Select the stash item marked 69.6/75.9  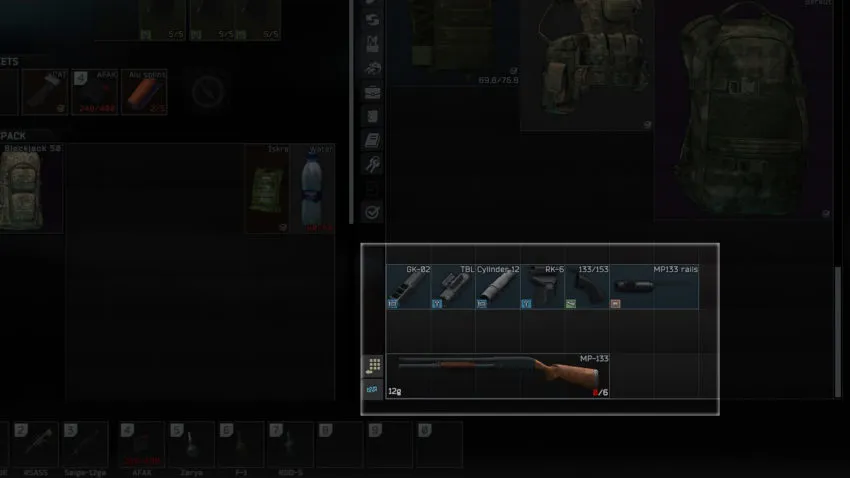pos(454,42)
